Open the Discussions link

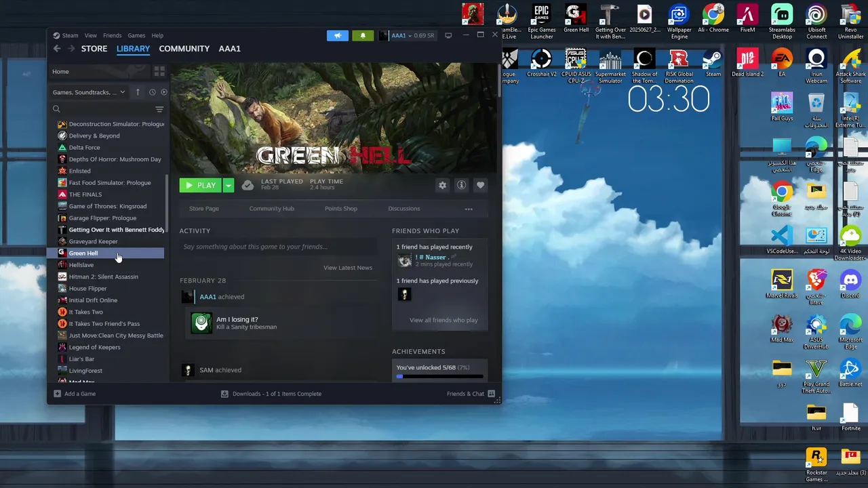(403, 209)
